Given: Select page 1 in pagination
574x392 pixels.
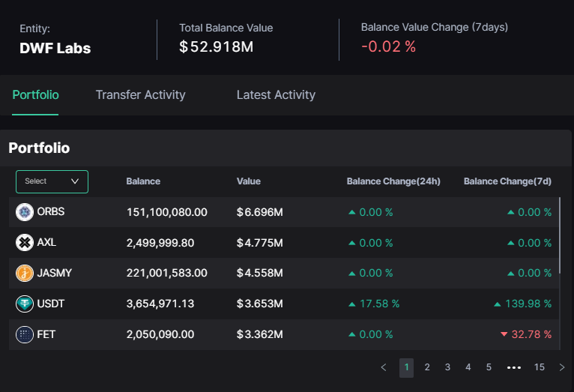Looking at the screenshot, I should 406,367.
